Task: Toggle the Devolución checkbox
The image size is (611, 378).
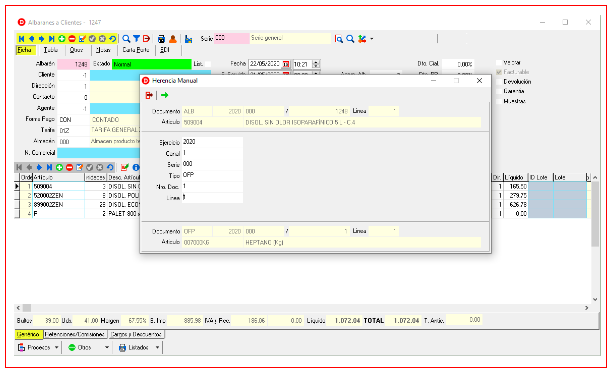Action: pyautogui.click(x=499, y=82)
